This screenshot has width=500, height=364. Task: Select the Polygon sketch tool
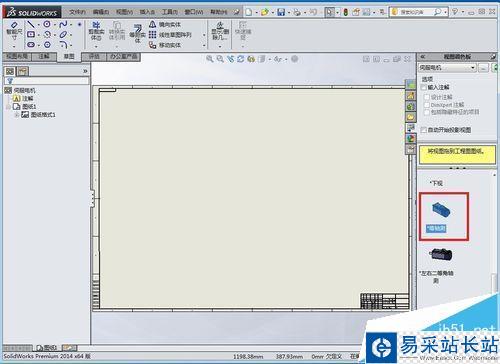pyautogui.click(x=47, y=44)
